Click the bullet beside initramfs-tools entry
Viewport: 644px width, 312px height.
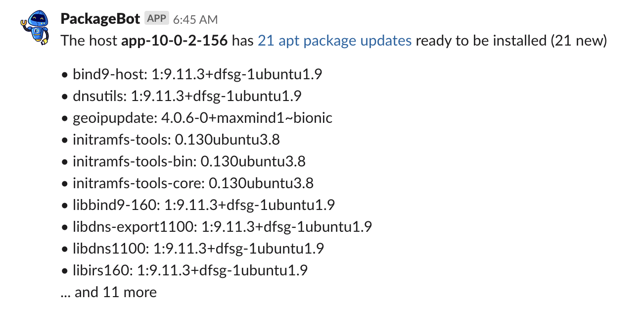click(64, 140)
